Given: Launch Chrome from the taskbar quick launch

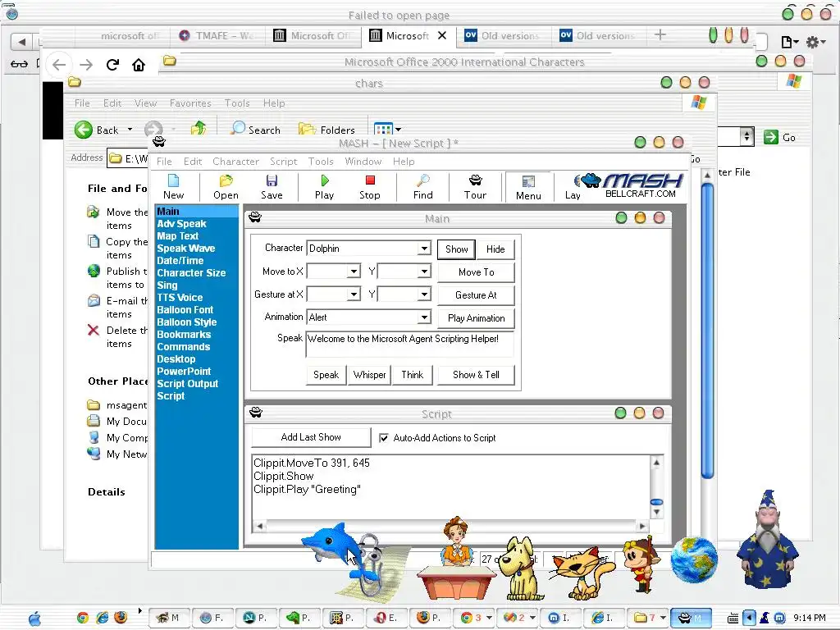Looking at the screenshot, I should [83, 618].
